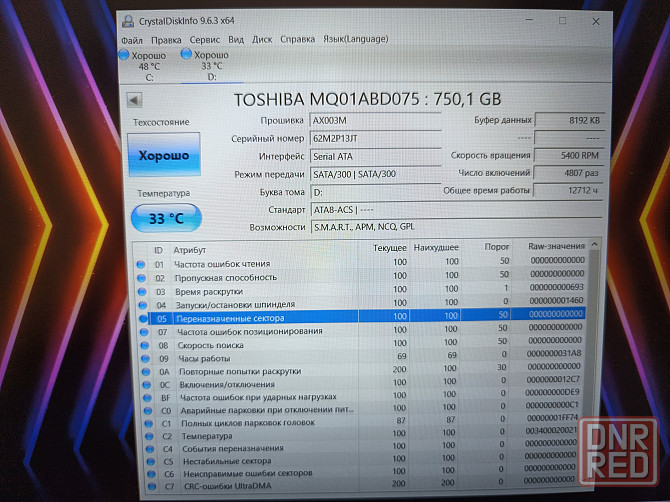Click status circle for Переназначенные сектора row

click(x=141, y=317)
